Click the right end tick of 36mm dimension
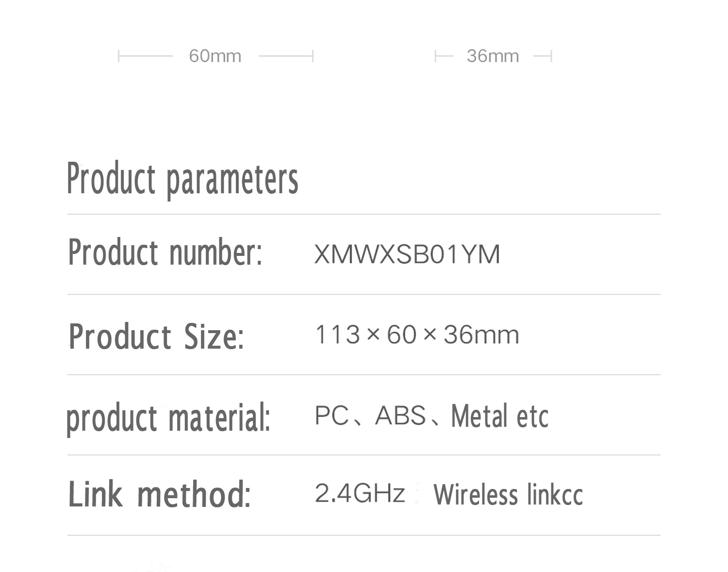Image resolution: width=728 pixels, height=572 pixels. click(x=551, y=56)
